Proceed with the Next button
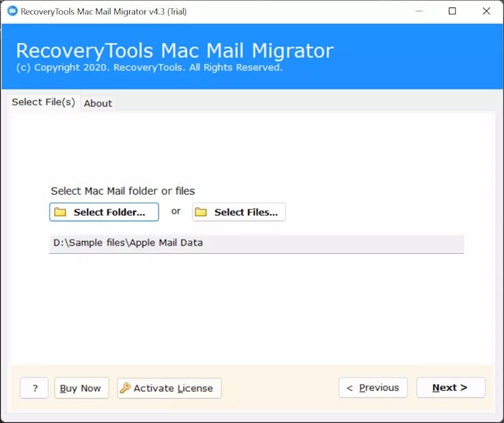The image size is (504, 423). coord(450,387)
